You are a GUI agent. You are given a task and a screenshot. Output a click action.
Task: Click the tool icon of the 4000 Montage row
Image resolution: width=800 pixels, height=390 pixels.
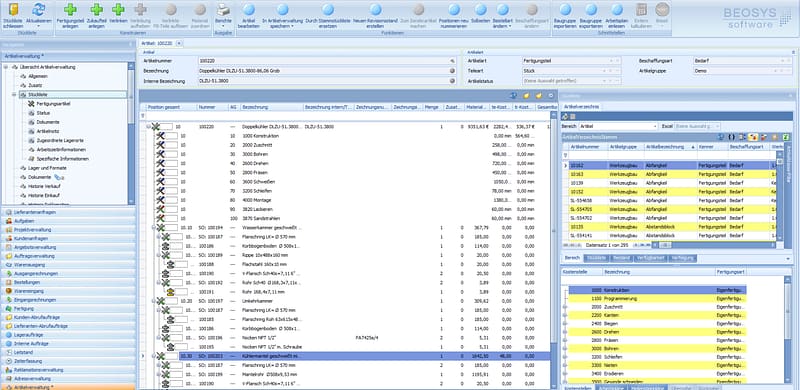161,200
